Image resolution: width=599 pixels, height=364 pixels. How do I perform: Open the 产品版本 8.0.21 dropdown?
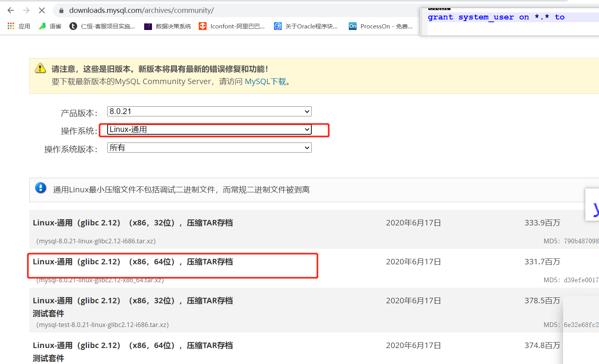[209, 111]
